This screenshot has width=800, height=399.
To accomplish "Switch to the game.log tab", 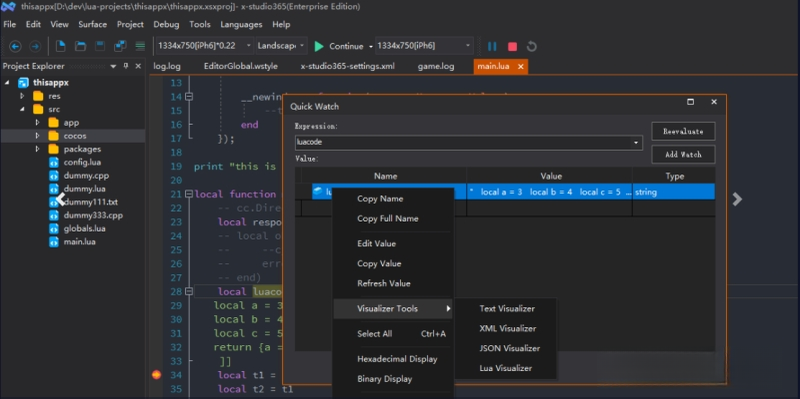I will click(x=436, y=66).
